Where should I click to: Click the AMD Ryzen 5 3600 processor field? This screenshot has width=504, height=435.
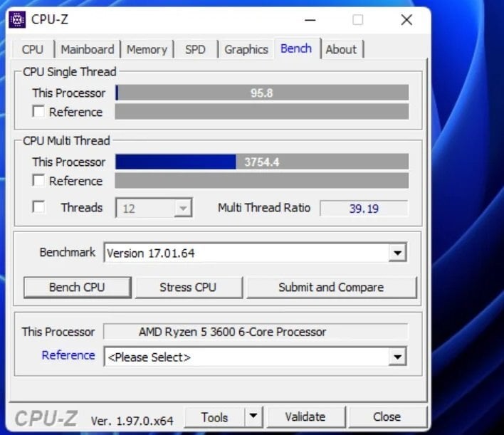pos(256,332)
